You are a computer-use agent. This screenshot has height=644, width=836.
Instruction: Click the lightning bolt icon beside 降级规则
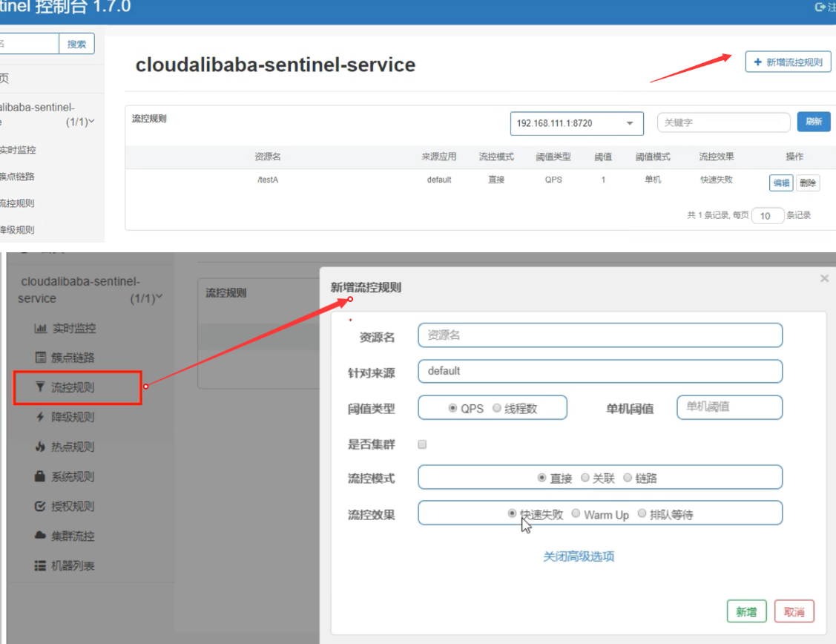tap(40, 417)
